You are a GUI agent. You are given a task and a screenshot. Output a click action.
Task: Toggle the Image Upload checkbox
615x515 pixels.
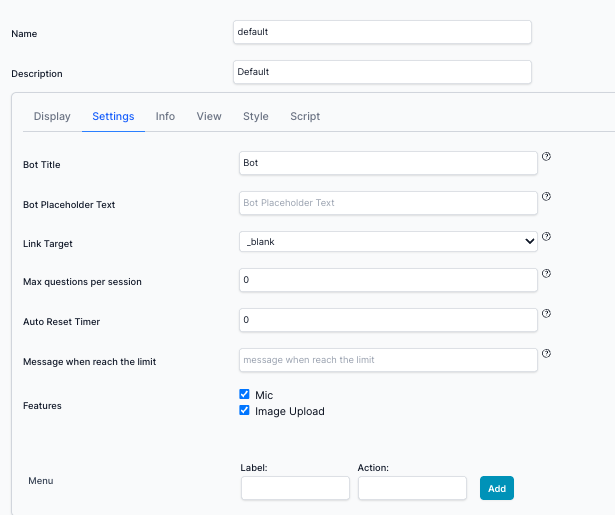click(244, 410)
